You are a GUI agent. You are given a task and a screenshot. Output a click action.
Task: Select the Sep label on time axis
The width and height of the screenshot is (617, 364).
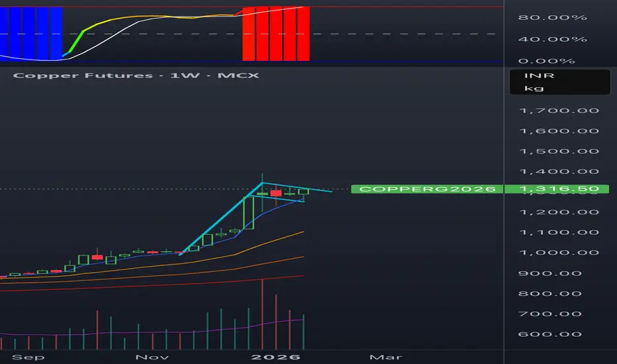(x=28, y=357)
